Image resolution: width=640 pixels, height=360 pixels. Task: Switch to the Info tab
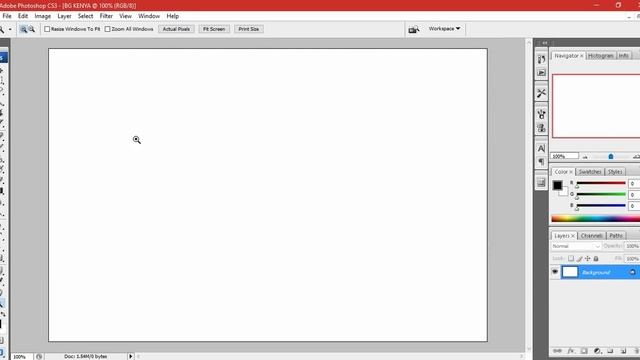(624, 56)
